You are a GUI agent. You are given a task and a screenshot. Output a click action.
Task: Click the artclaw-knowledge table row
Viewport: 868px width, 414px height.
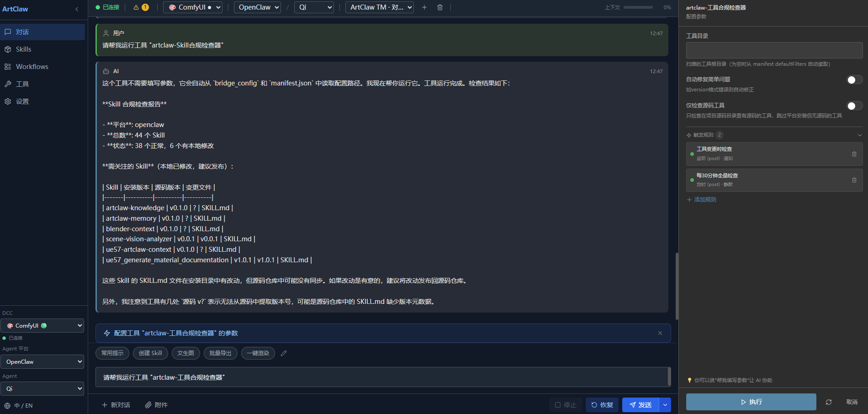168,208
